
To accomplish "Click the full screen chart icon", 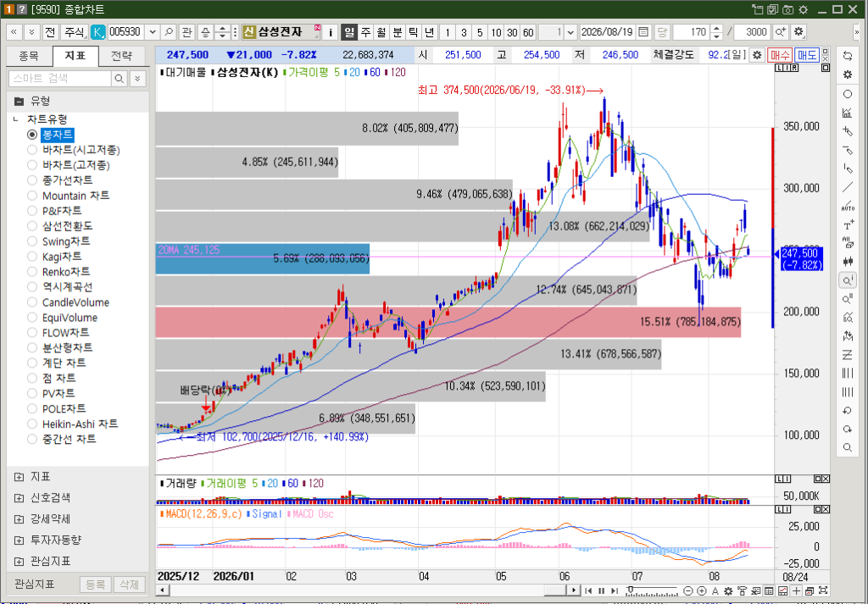I will coord(823,590).
